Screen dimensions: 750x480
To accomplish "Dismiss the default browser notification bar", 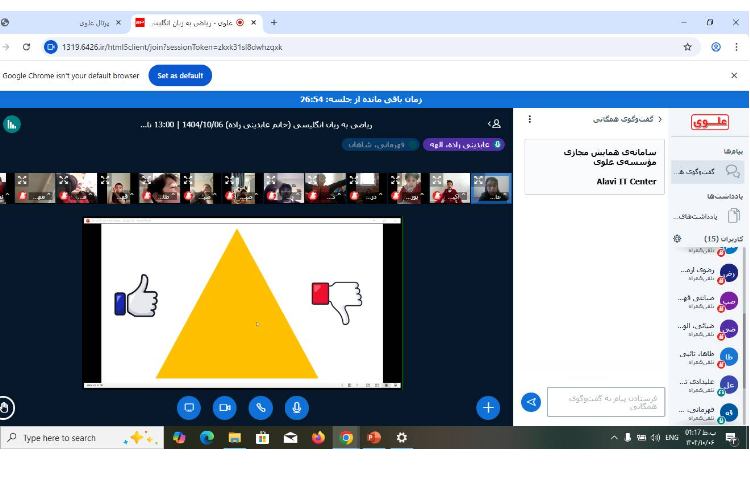I will coord(734,76).
